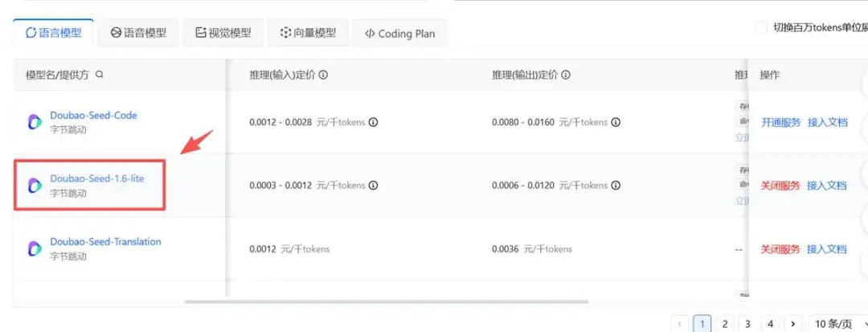Click the horizontal table scrollbar
Image resolution: width=868 pixels, height=332 pixels.
point(386,302)
